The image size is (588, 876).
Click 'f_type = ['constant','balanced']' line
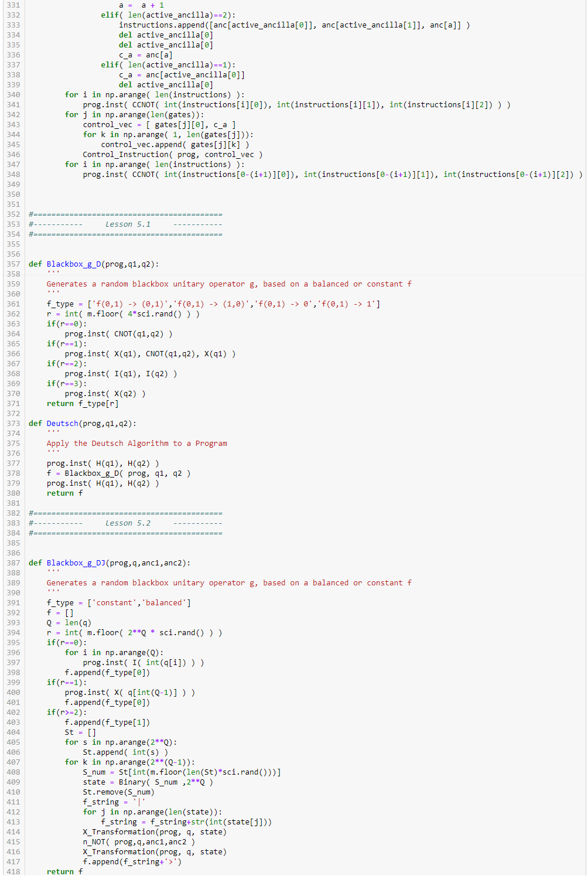tap(119, 603)
